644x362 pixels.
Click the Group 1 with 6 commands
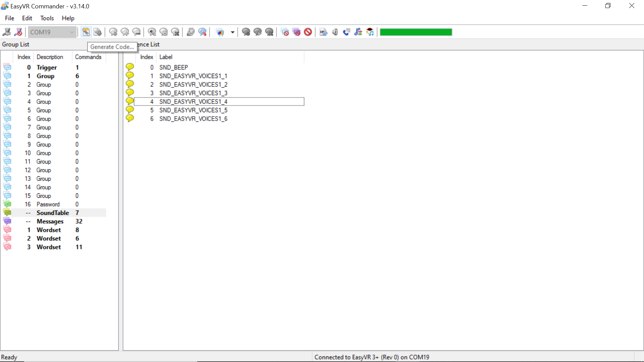tap(45, 75)
